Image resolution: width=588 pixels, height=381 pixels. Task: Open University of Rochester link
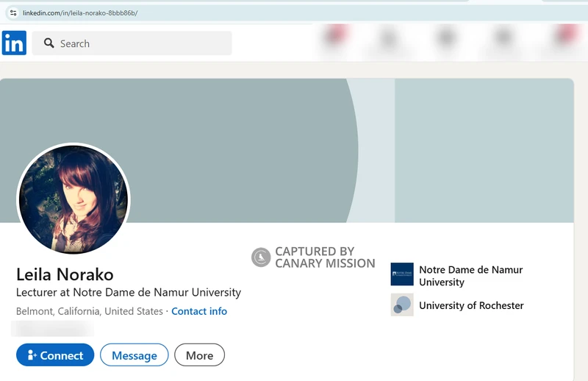click(x=471, y=305)
